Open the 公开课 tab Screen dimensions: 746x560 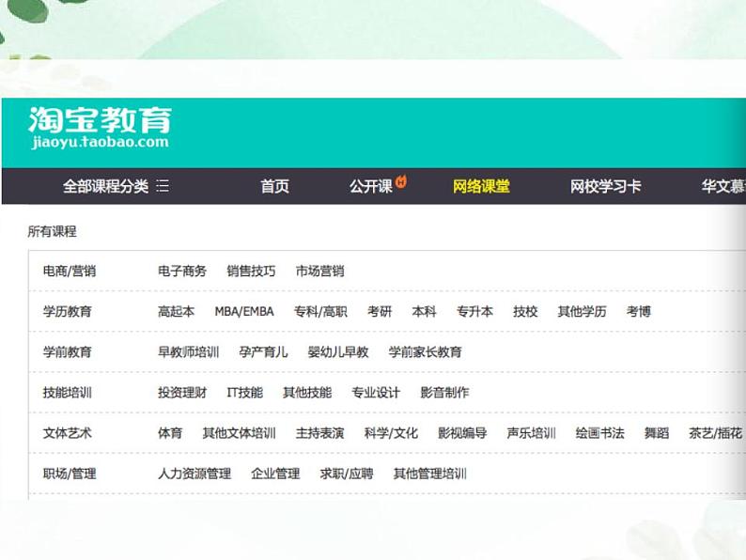(x=370, y=186)
